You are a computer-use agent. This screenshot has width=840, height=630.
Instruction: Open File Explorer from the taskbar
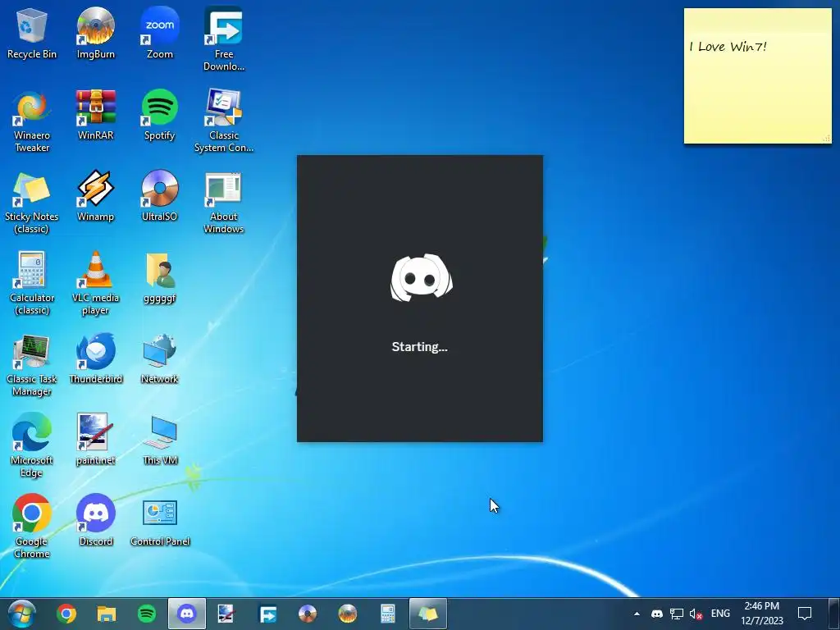click(x=106, y=614)
